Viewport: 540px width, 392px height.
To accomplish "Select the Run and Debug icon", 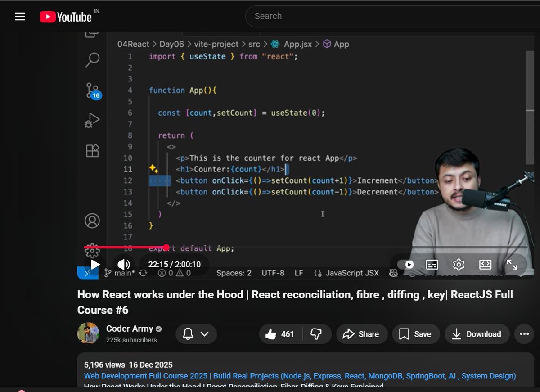I will coord(92,119).
